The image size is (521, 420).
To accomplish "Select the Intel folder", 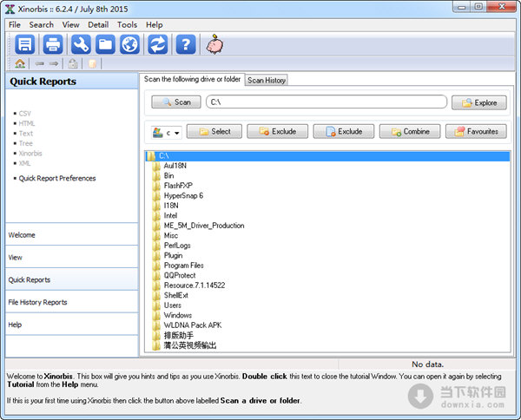I will click(x=170, y=215).
